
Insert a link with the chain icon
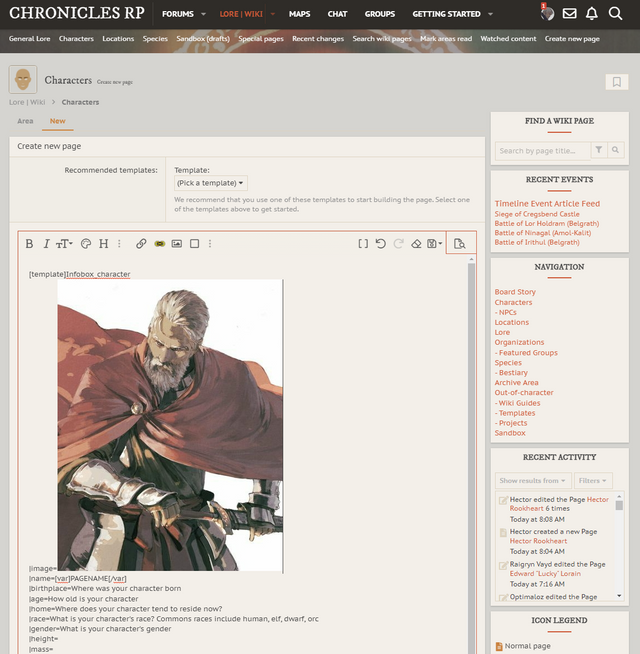(x=141, y=244)
